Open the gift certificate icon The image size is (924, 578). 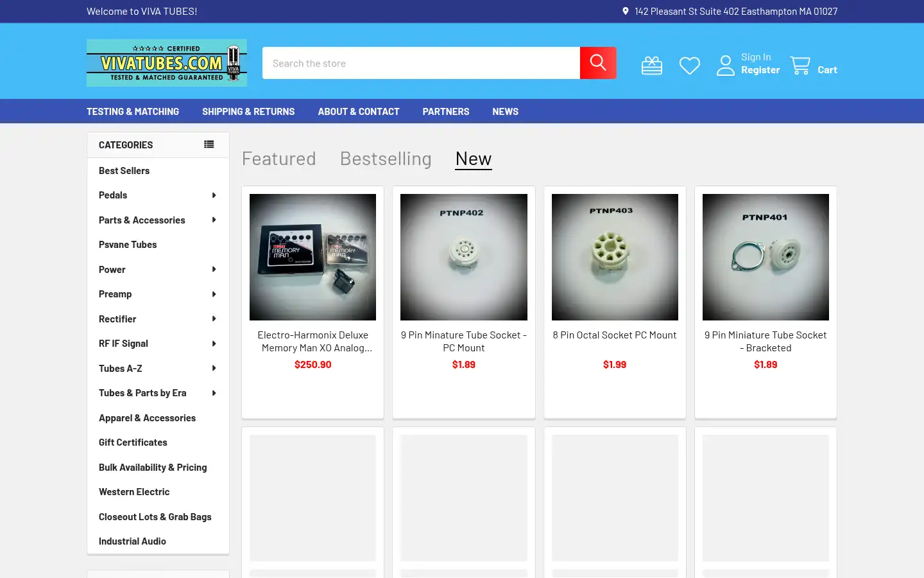tap(652, 66)
